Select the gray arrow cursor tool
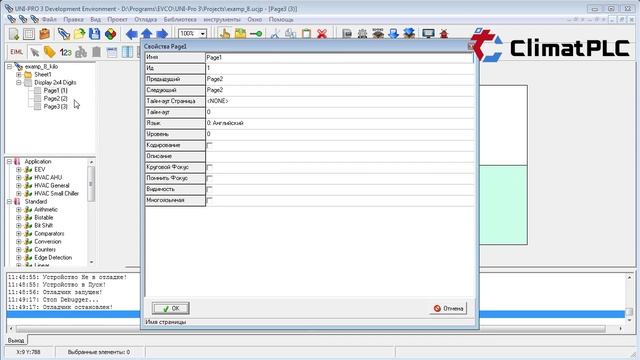 (x=34, y=52)
